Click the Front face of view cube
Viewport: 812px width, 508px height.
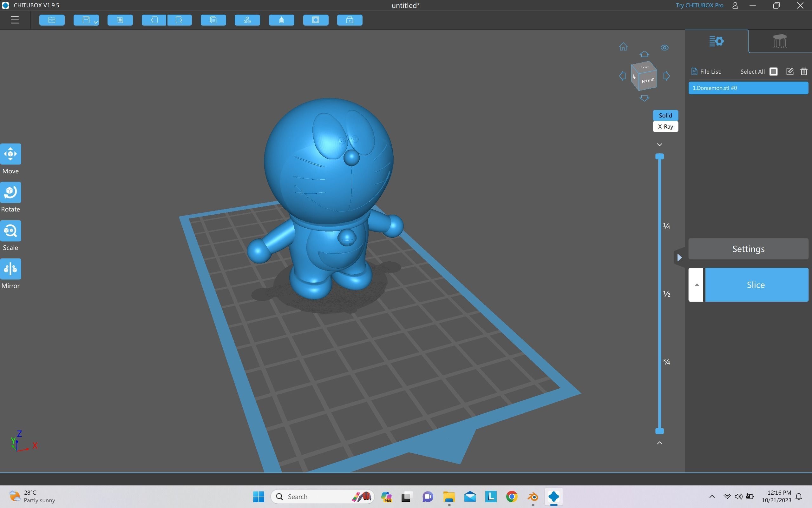coord(648,81)
